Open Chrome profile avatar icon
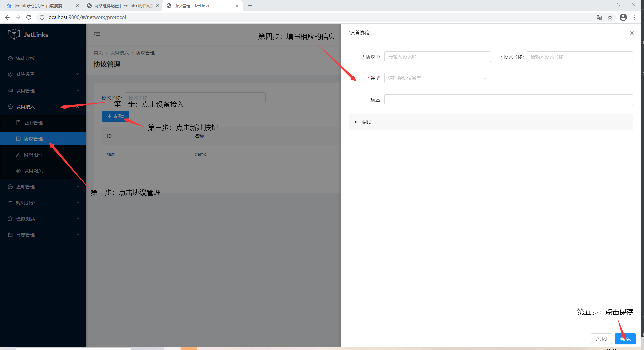This screenshot has height=350, width=644. point(623,17)
